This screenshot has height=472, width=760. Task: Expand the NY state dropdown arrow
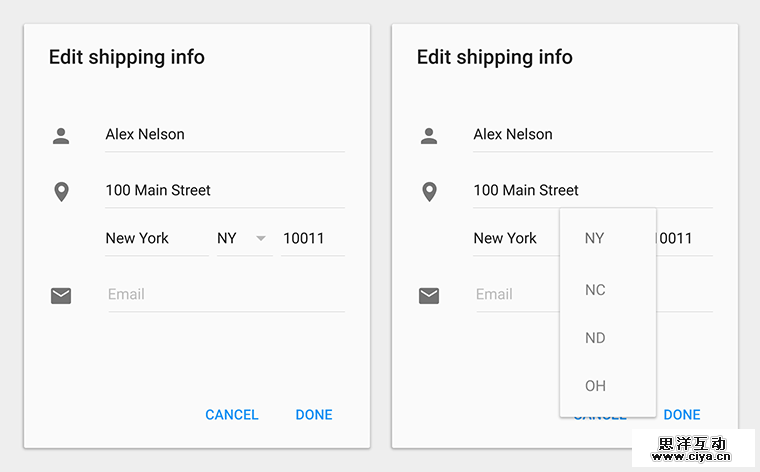point(261,239)
